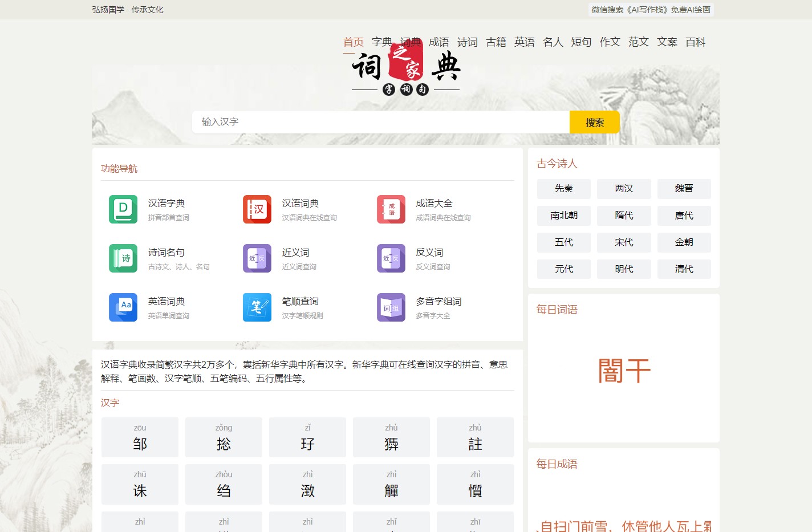This screenshot has width=812, height=532.
Task: Open the 诗词名句 text link
Action: coord(167,252)
